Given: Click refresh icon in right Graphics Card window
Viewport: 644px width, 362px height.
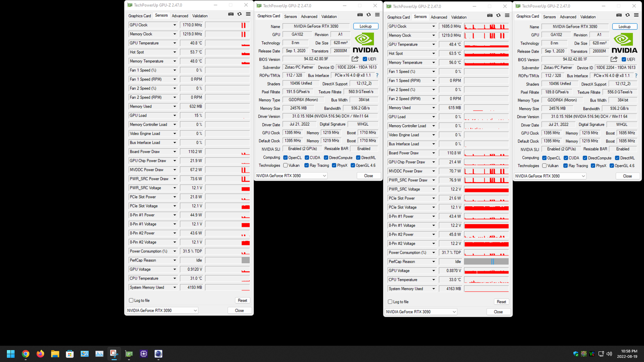Looking at the screenshot, I should pos(628,15).
